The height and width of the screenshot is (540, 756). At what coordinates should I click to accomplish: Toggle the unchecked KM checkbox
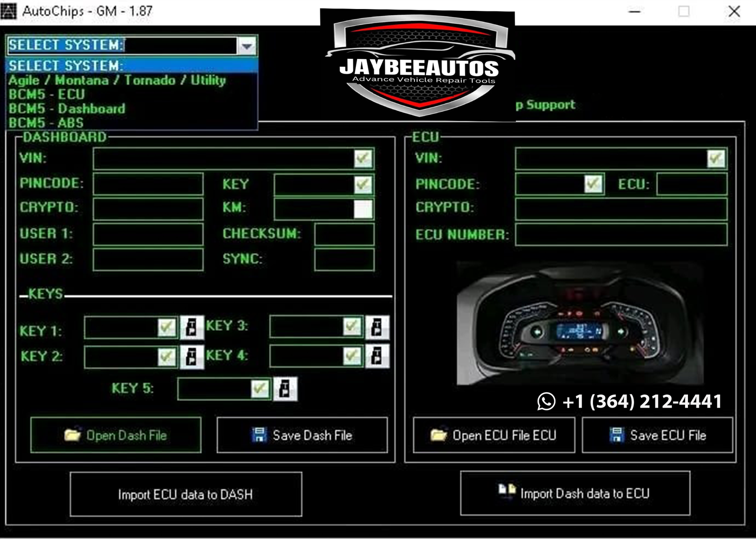click(x=363, y=209)
